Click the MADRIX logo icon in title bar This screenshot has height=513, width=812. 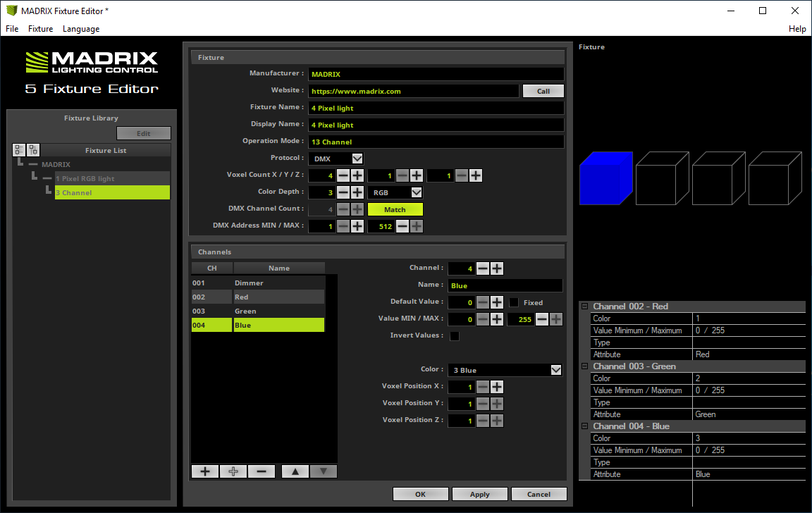[11, 11]
